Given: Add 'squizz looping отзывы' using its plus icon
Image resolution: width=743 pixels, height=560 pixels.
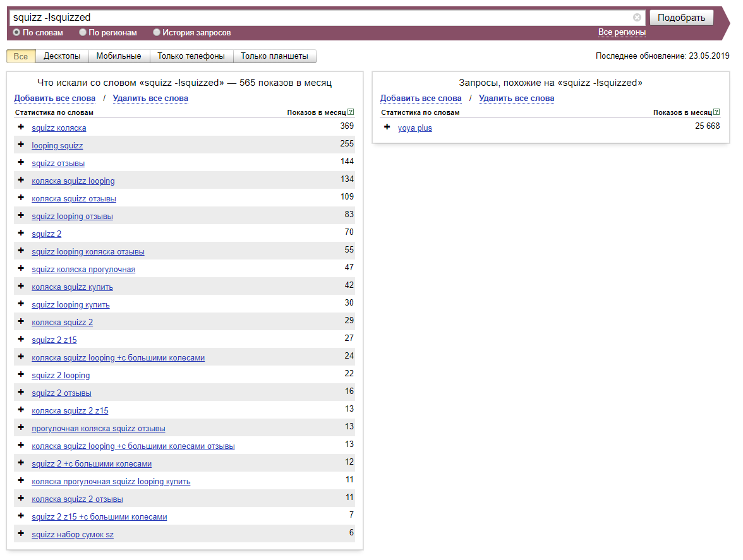Looking at the screenshot, I should 21,215.
